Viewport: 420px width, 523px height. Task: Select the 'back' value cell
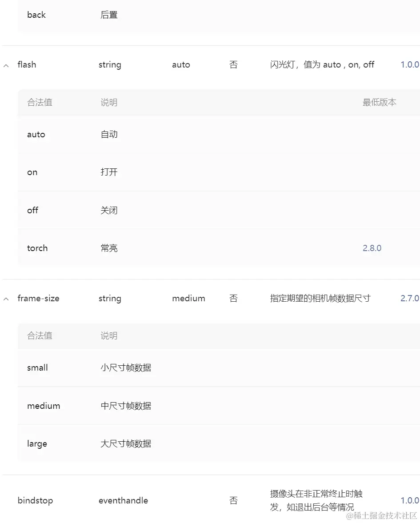coord(36,15)
